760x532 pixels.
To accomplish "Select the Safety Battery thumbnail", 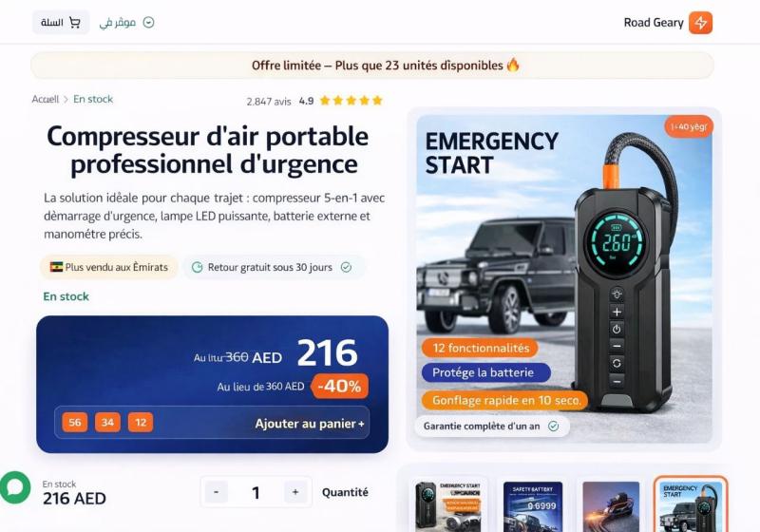I will click(533, 506).
